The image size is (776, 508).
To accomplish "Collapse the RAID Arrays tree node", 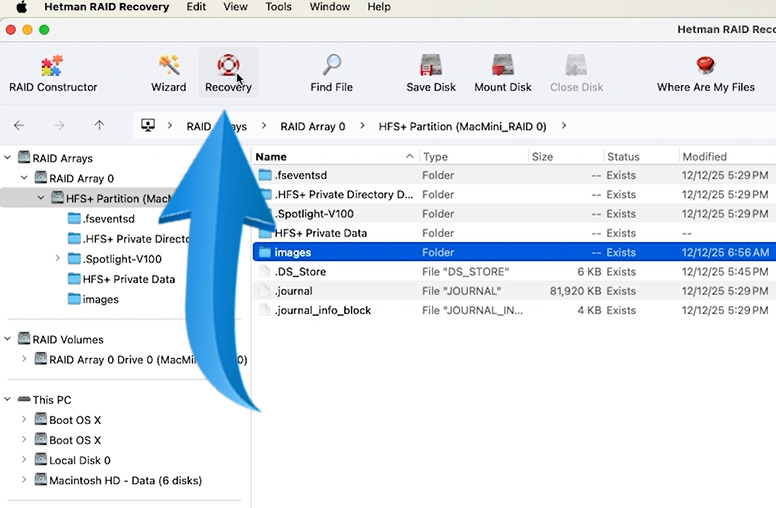I will [7, 158].
